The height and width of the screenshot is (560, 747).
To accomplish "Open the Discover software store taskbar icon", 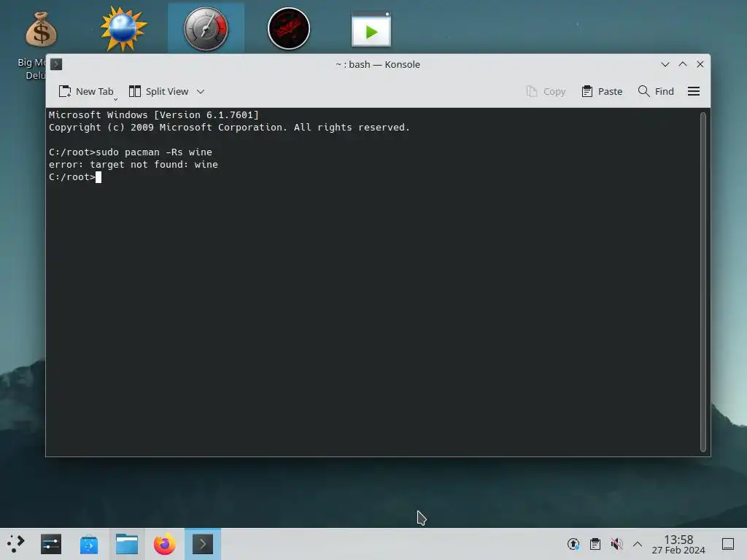I will (x=88, y=544).
